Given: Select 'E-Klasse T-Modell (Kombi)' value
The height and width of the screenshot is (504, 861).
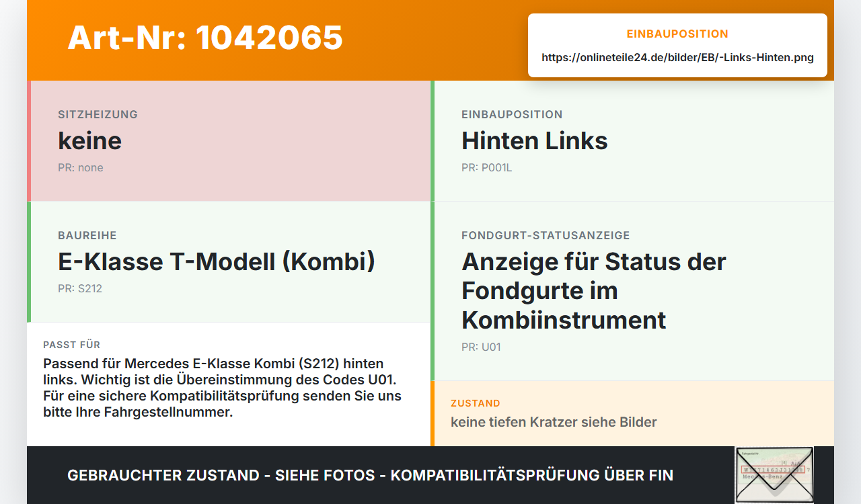Looking at the screenshot, I should pos(217,262).
